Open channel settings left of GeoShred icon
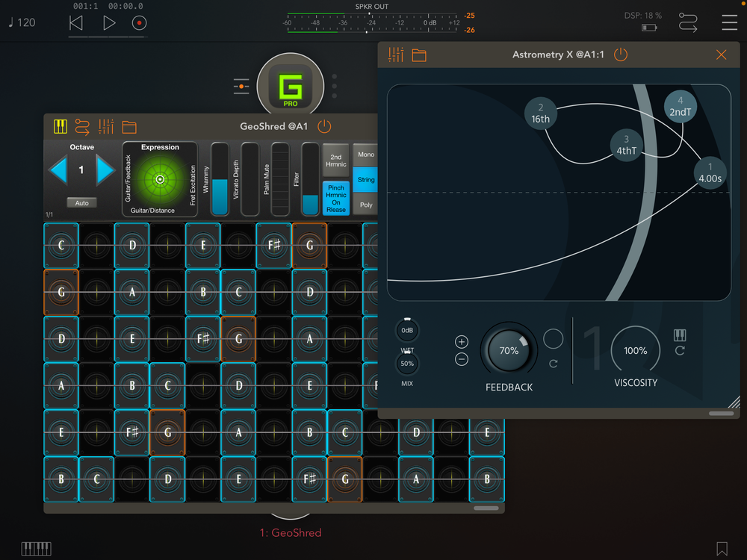The height and width of the screenshot is (560, 747). point(241,86)
